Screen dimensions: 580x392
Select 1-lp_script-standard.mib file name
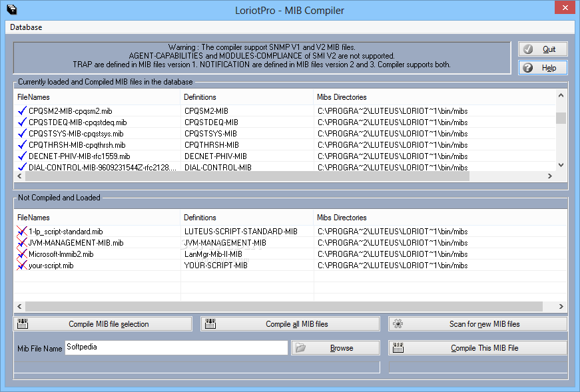65,232
